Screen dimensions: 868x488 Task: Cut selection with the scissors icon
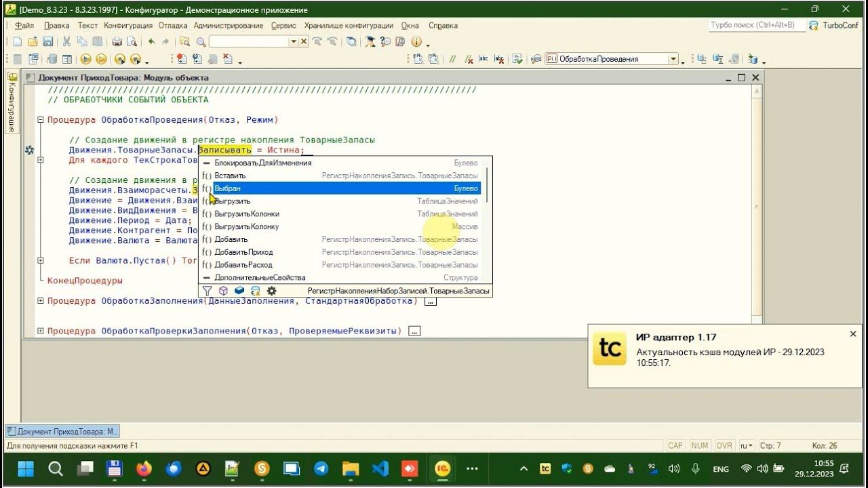pyautogui.click(x=67, y=41)
